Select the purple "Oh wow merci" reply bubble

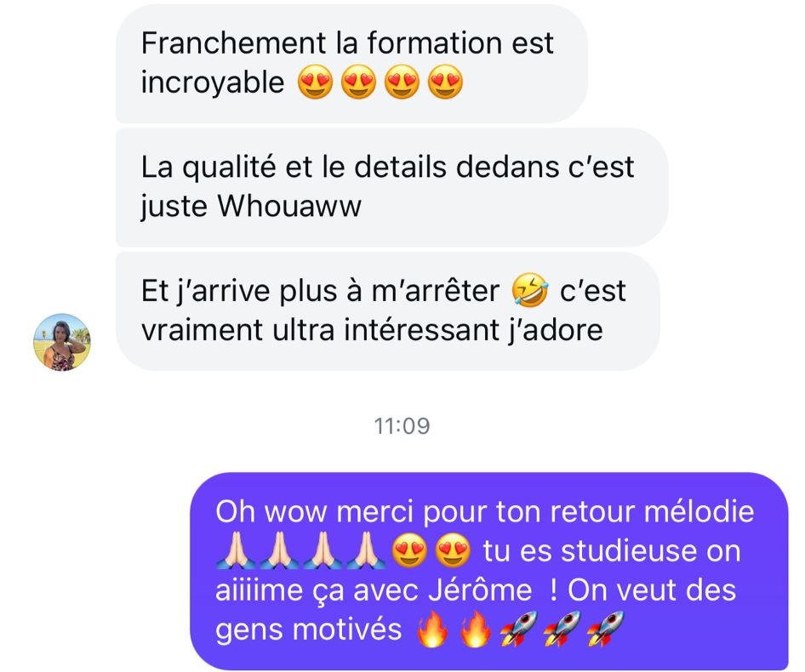tap(489, 571)
